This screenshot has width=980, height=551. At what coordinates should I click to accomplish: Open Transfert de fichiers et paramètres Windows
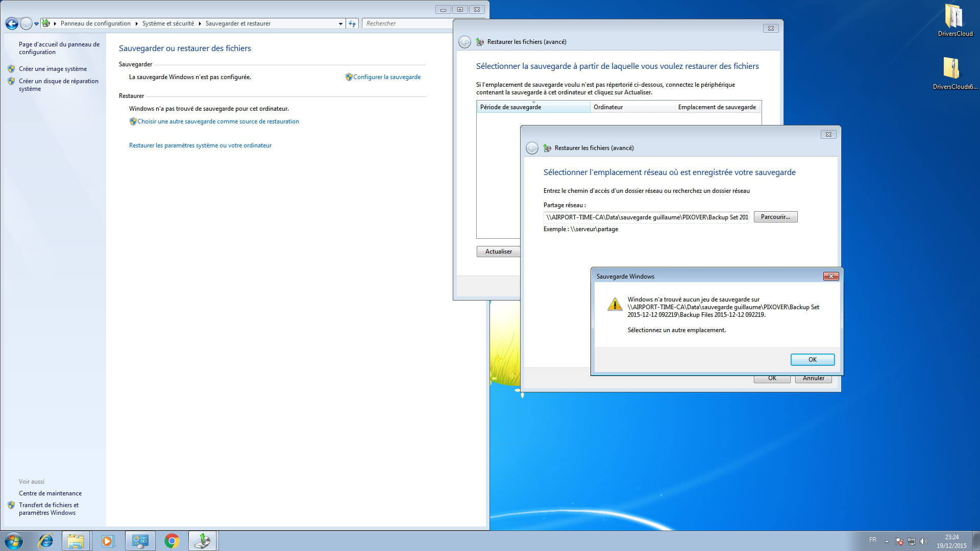point(48,509)
